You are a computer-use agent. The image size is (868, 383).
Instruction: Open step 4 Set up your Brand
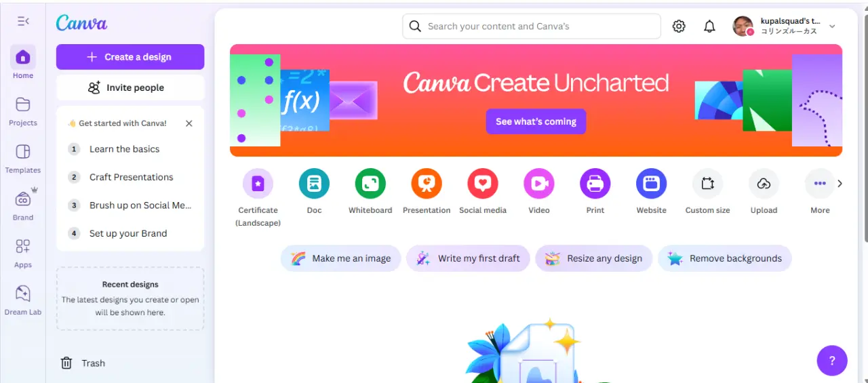click(x=130, y=233)
